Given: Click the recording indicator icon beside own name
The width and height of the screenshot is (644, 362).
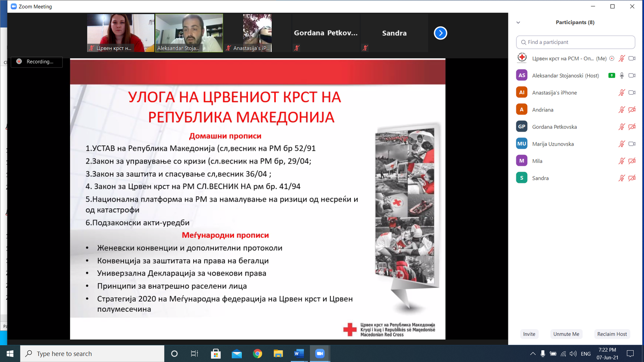Looking at the screenshot, I should (612, 59).
